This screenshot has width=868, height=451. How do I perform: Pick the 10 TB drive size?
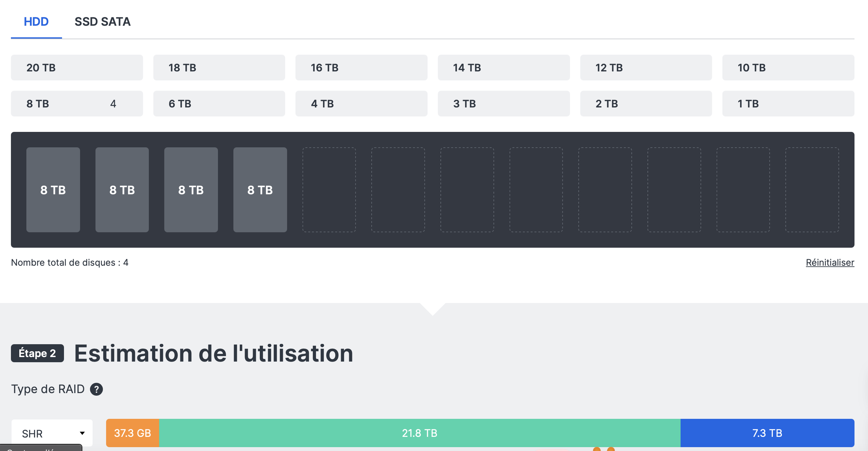788,68
